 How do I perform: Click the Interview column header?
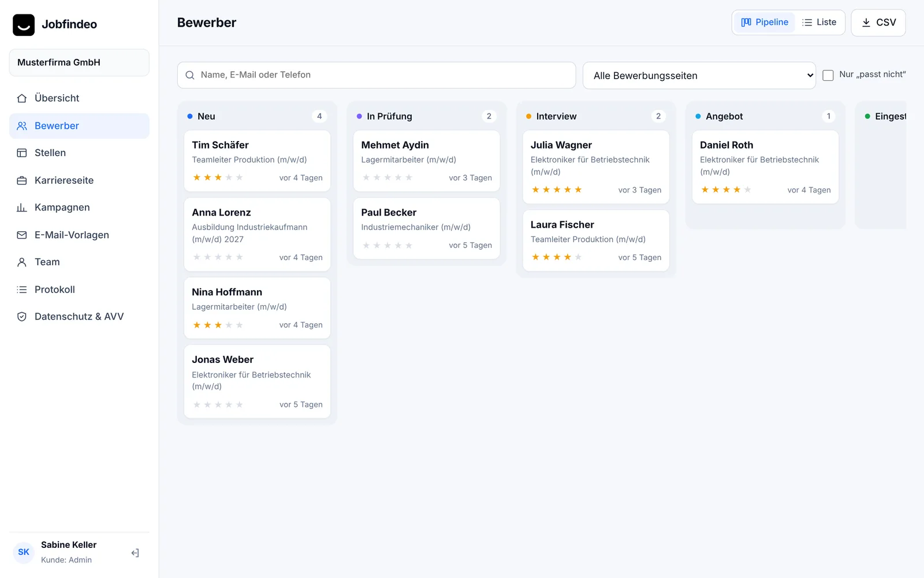(x=596, y=116)
